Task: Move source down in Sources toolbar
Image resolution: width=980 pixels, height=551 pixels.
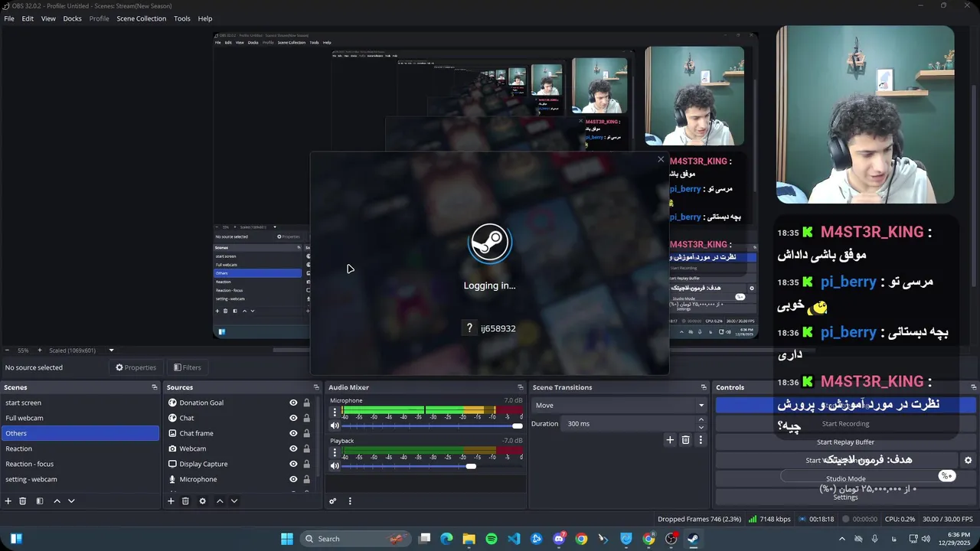Action: 234,501
